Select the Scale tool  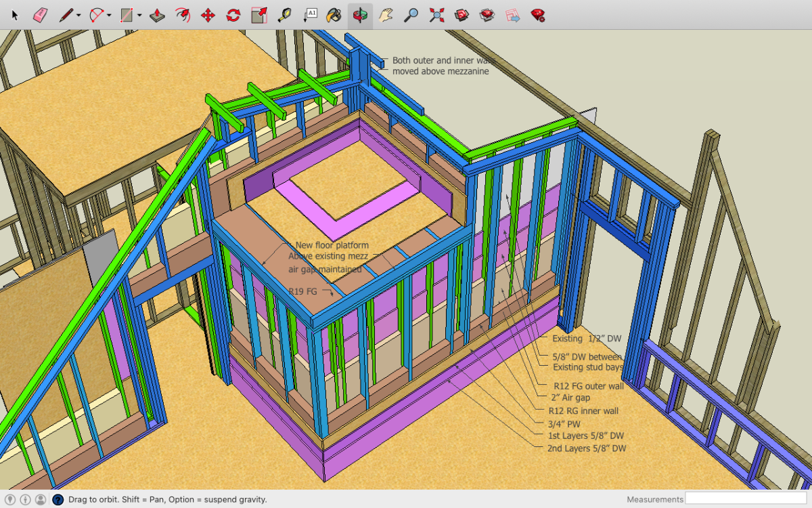258,15
